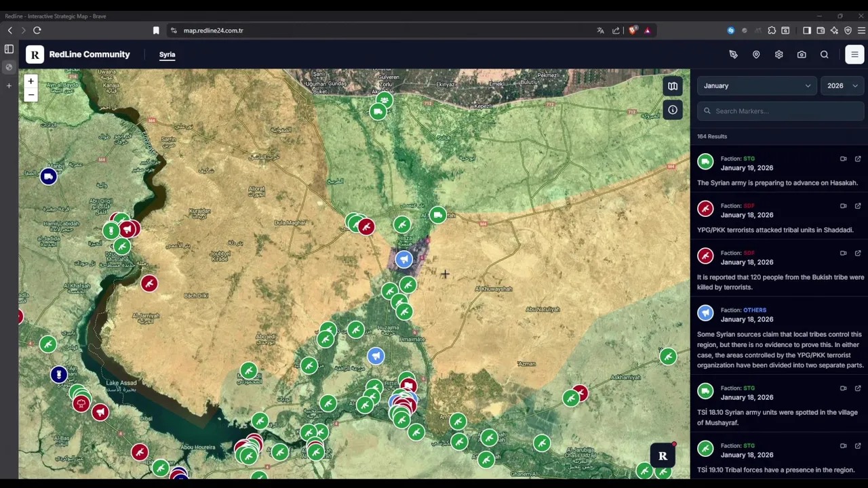The width and height of the screenshot is (868, 488).
Task: Play video for Hasakah advance entry
Action: click(x=844, y=159)
